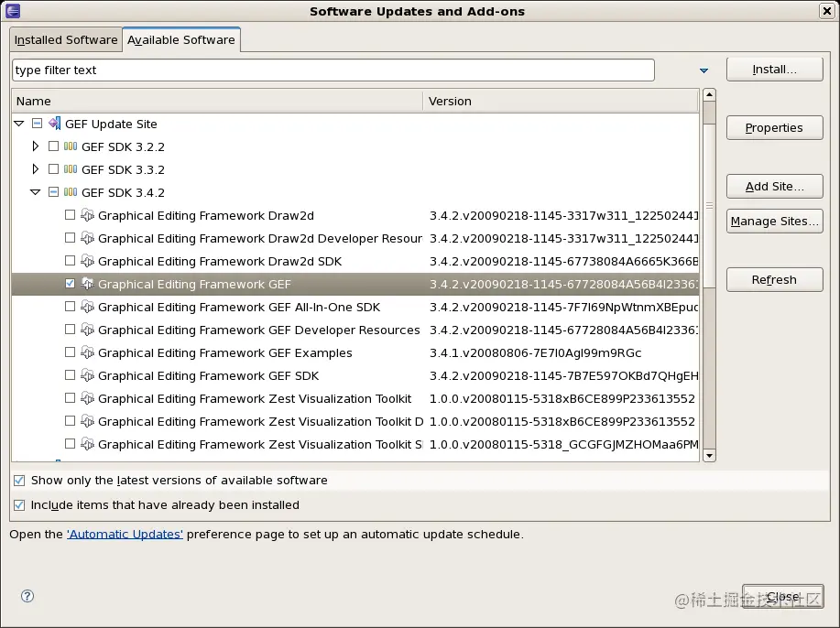The image size is (840, 628).
Task: Check the GEF All-In-One SDK checkbox
Action: (70, 307)
